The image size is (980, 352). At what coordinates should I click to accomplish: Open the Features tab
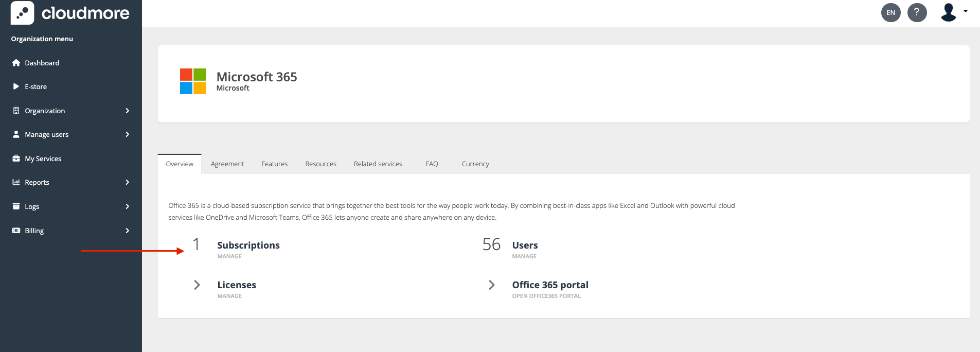tap(274, 164)
